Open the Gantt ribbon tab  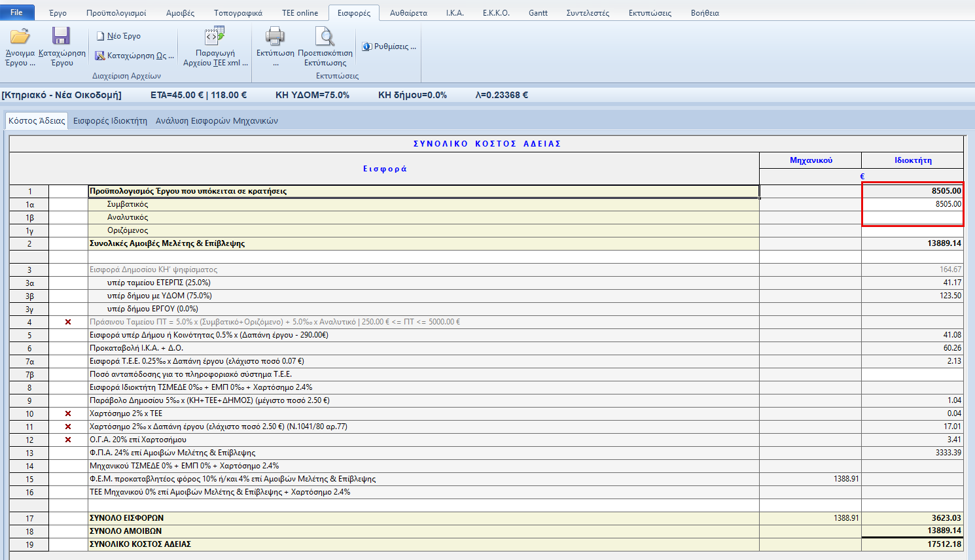[x=538, y=13]
